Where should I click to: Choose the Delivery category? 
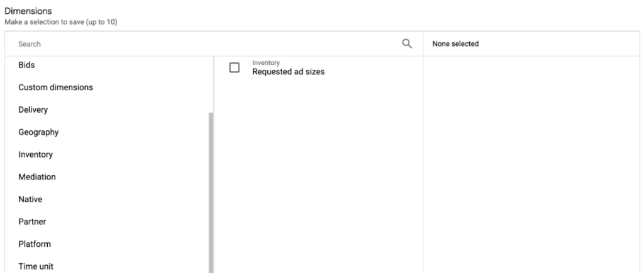click(33, 110)
